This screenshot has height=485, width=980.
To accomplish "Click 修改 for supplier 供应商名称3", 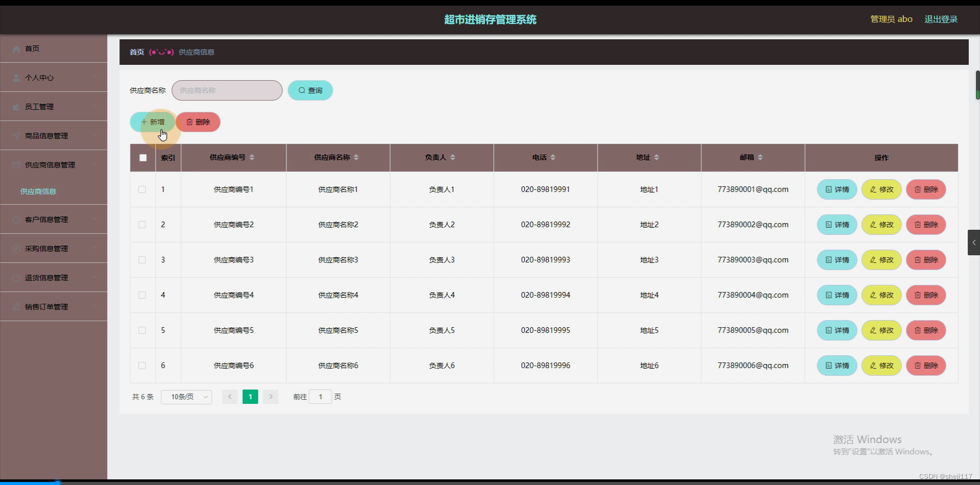I will [x=881, y=260].
